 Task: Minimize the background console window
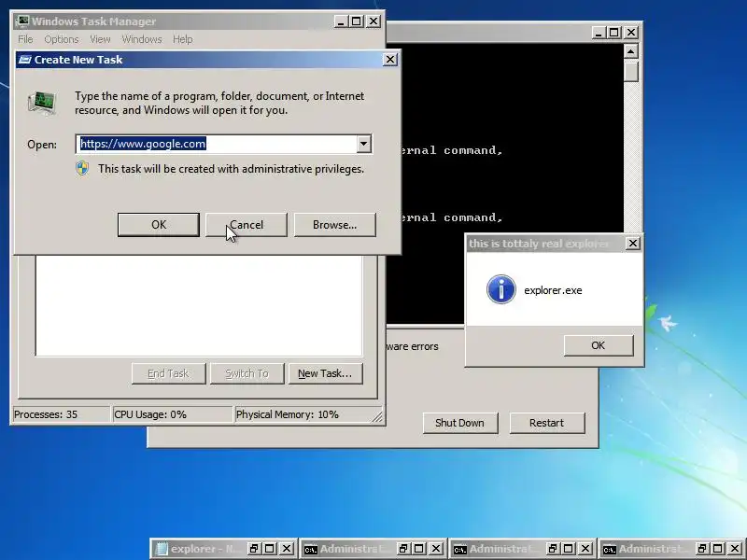pos(599,33)
